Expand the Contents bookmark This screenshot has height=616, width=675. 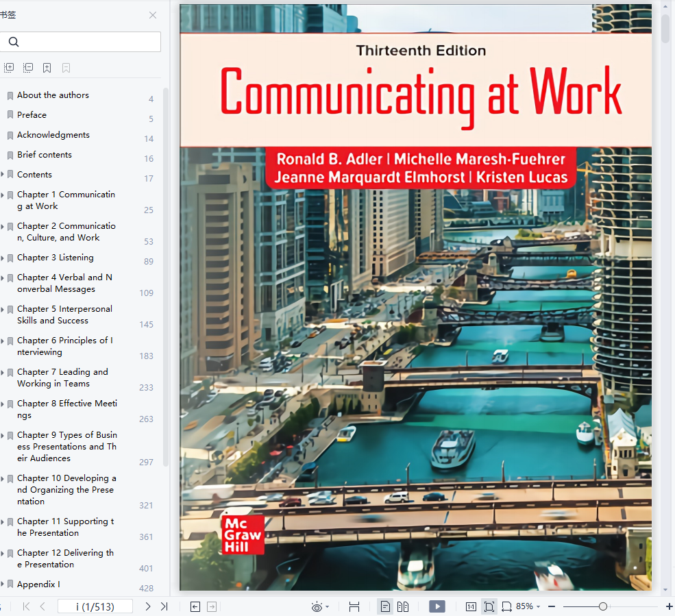point(3,174)
